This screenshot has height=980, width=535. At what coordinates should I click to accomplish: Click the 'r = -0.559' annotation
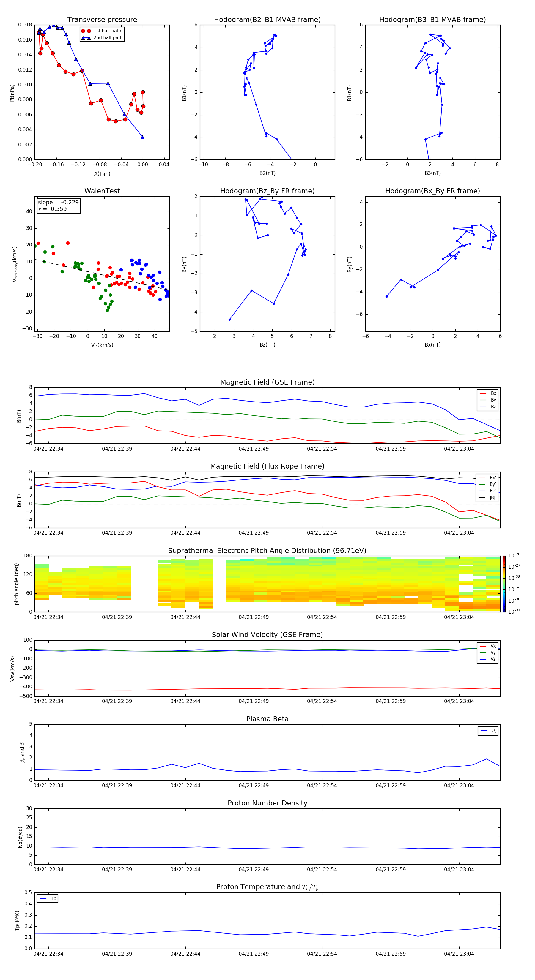tap(52, 209)
